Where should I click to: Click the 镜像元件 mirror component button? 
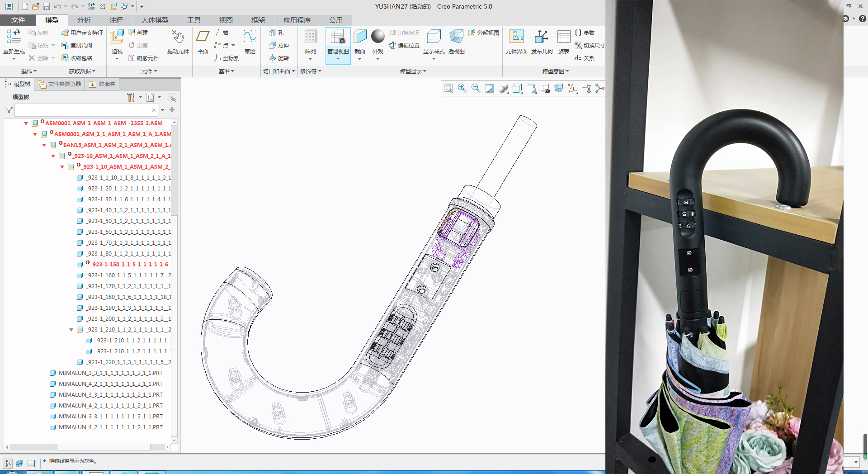click(x=143, y=58)
